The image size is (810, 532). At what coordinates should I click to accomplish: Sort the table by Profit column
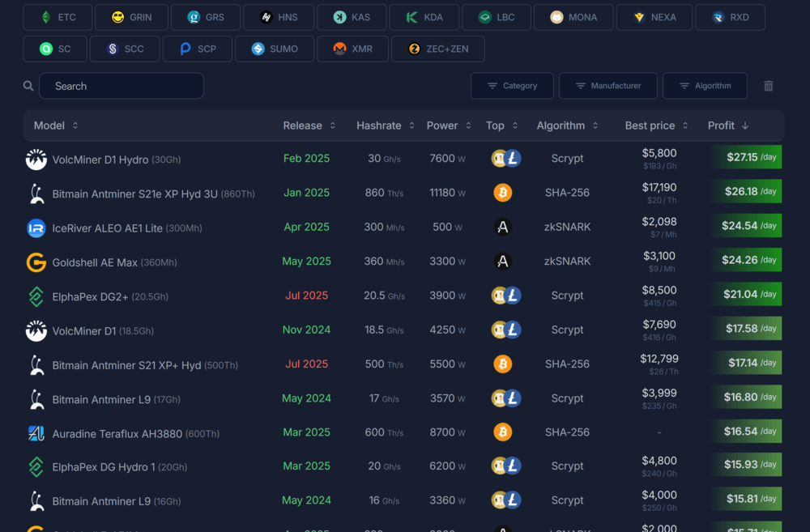pos(727,126)
